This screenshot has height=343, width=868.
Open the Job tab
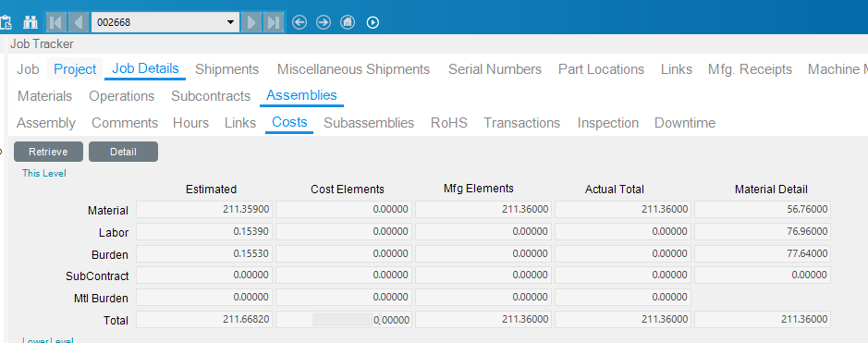[28, 69]
